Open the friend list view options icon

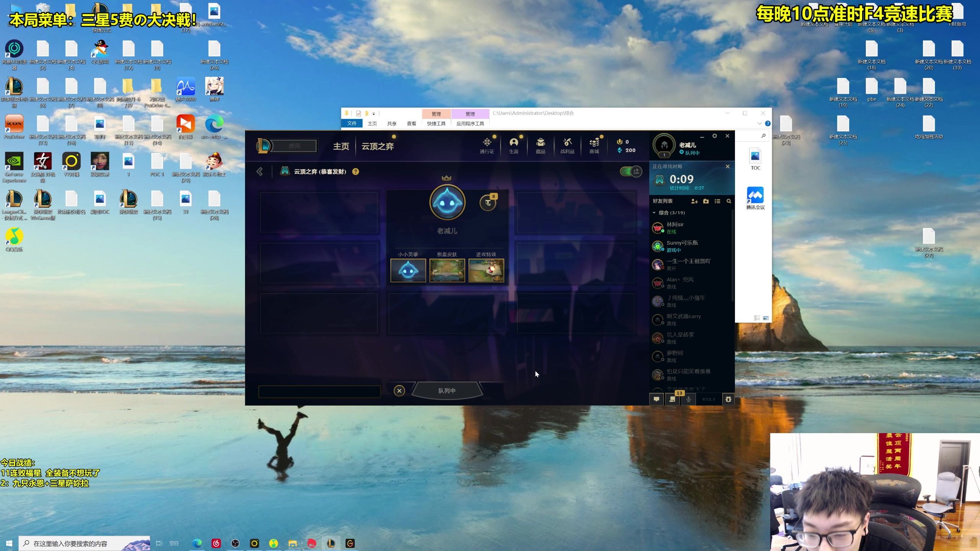pos(717,201)
